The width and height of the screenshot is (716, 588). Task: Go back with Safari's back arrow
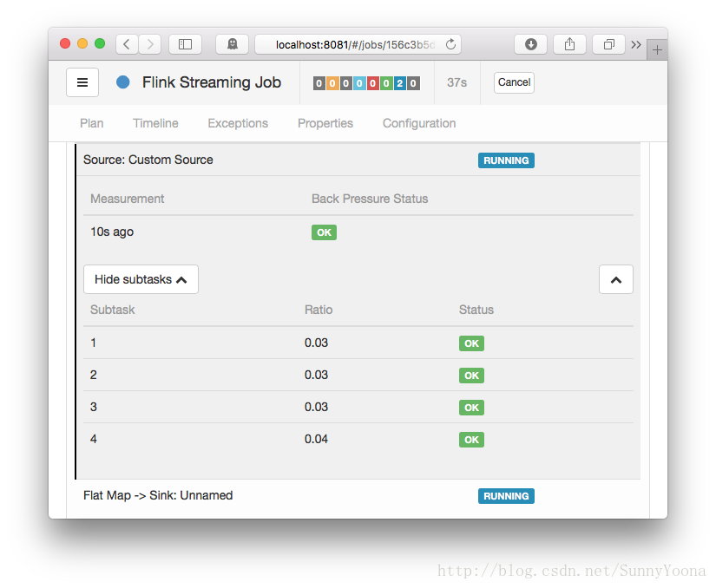127,44
